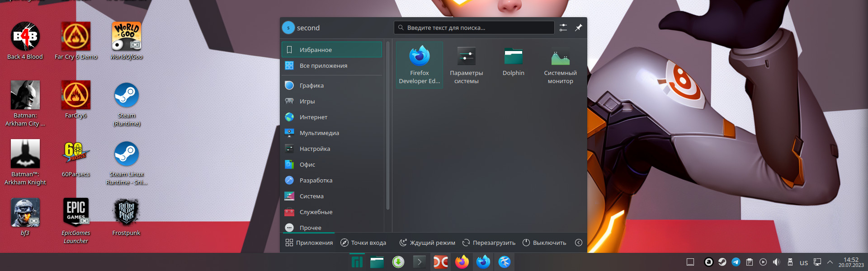Click Telegram icon in system tray
This screenshot has width=868, height=271.
[x=736, y=262]
